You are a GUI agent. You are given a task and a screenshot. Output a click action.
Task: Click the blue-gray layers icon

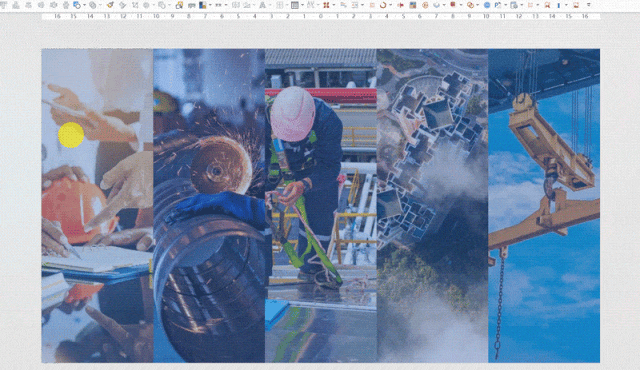pyautogui.click(x=436, y=5)
